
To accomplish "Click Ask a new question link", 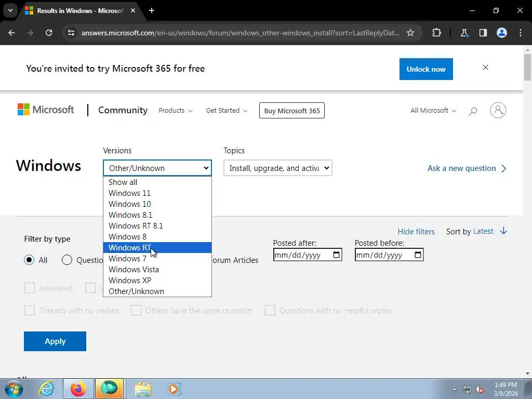I will coord(467,168).
